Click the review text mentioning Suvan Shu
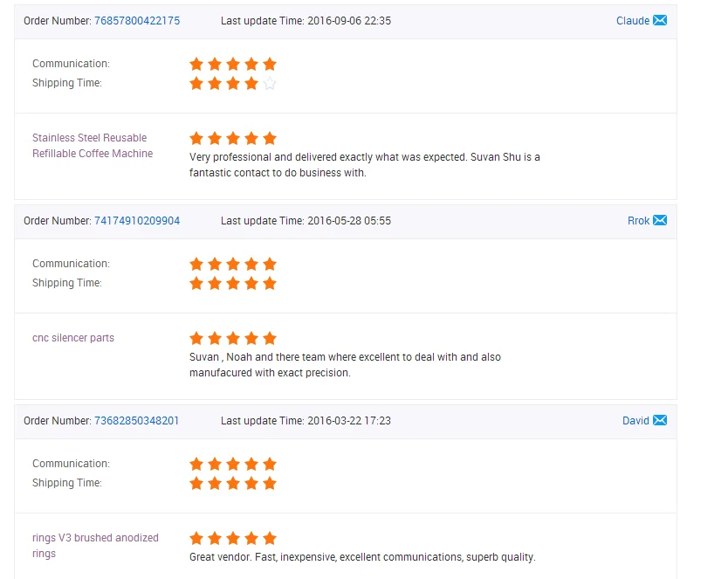Viewport: 728px width, 579px height. (365, 165)
